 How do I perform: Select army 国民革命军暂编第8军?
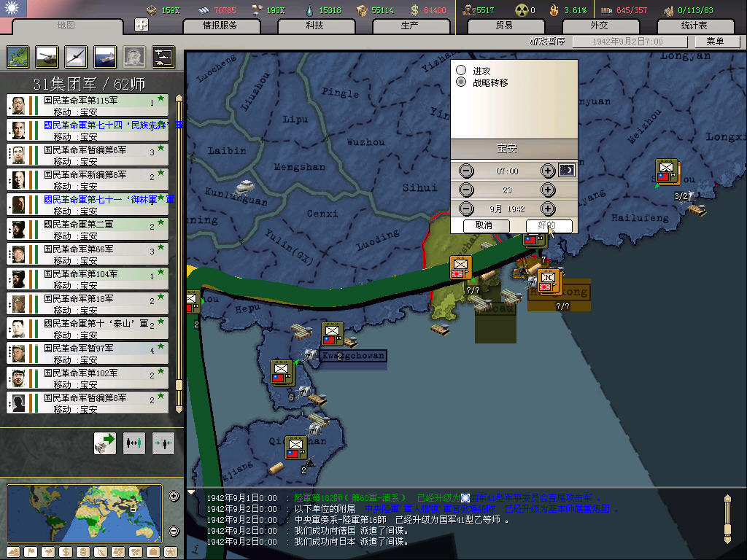tap(88, 402)
